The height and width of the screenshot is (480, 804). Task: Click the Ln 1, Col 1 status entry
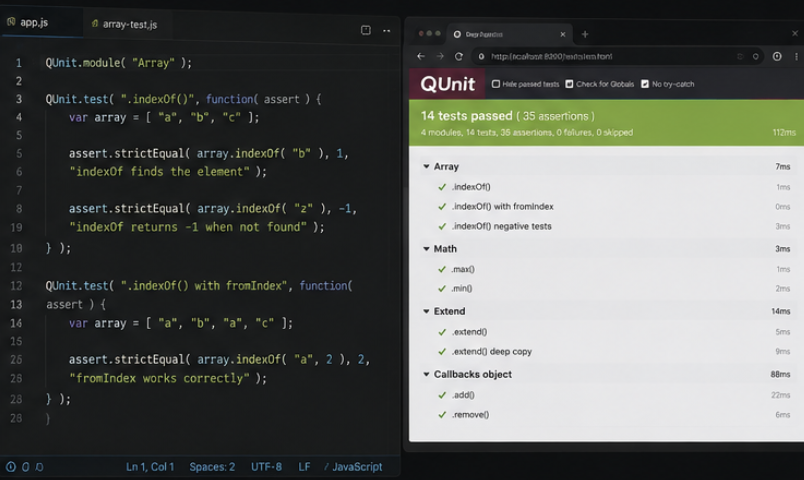150,467
